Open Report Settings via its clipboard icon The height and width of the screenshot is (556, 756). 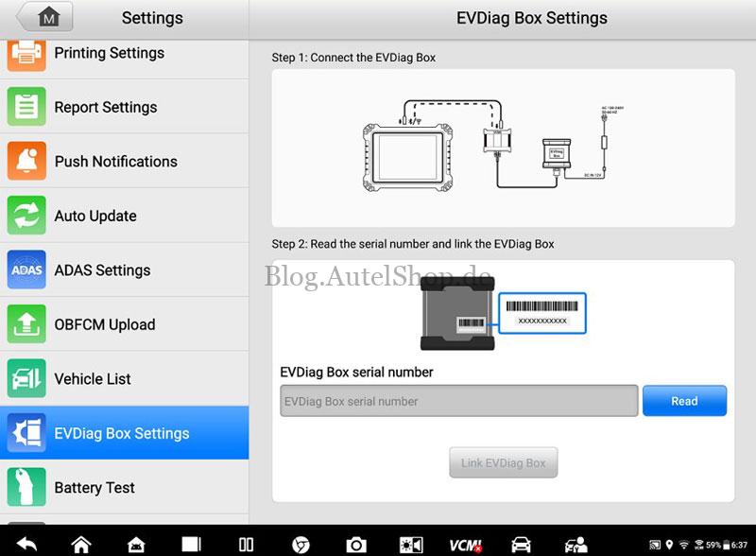pos(26,107)
